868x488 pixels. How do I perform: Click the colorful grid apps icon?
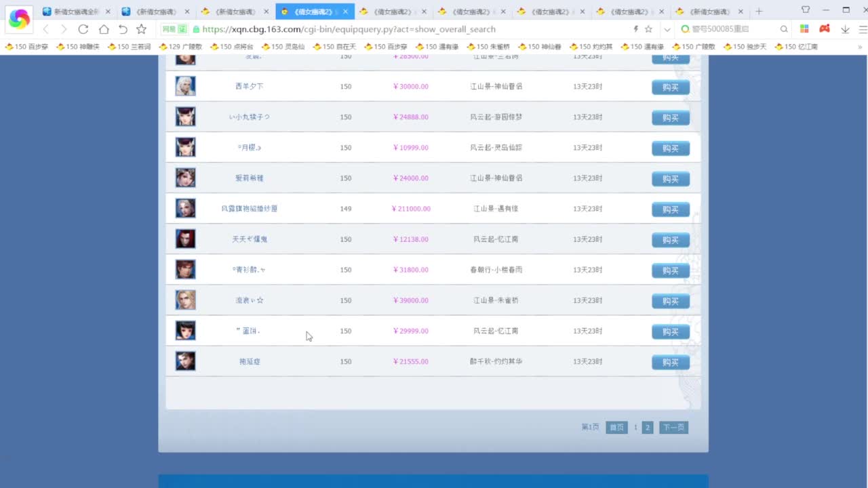click(x=804, y=29)
